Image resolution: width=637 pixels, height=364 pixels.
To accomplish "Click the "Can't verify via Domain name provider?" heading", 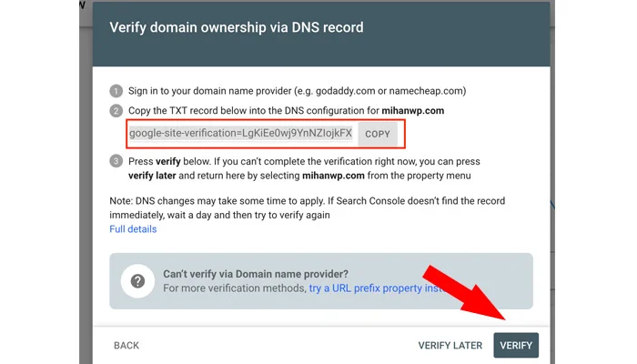I will [256, 273].
